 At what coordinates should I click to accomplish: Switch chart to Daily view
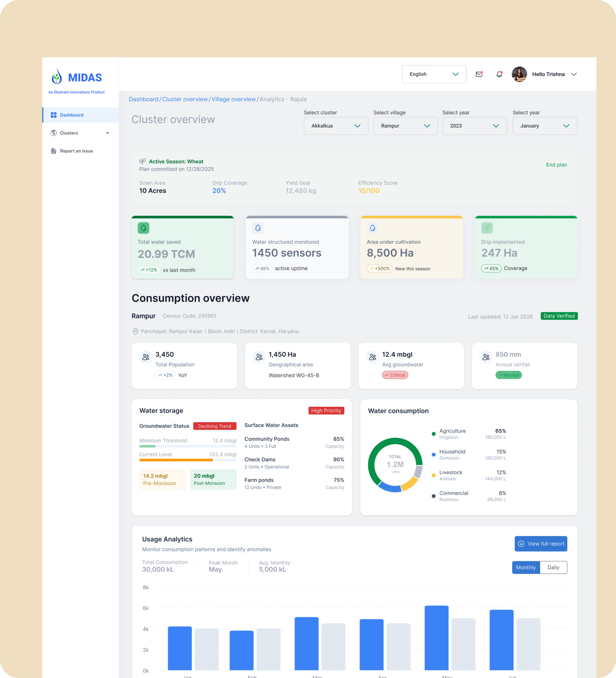553,567
